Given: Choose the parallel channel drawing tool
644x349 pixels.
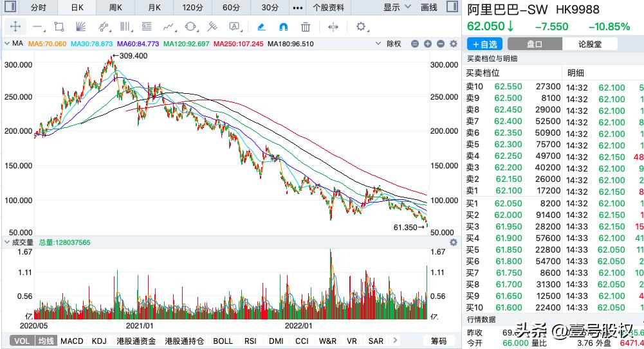Looking at the screenshot, I should coord(104,27).
